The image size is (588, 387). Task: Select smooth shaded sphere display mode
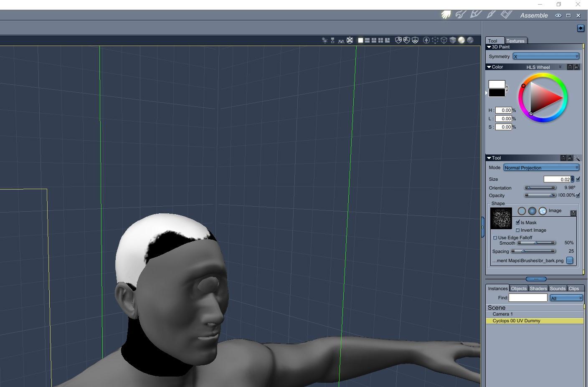[461, 40]
